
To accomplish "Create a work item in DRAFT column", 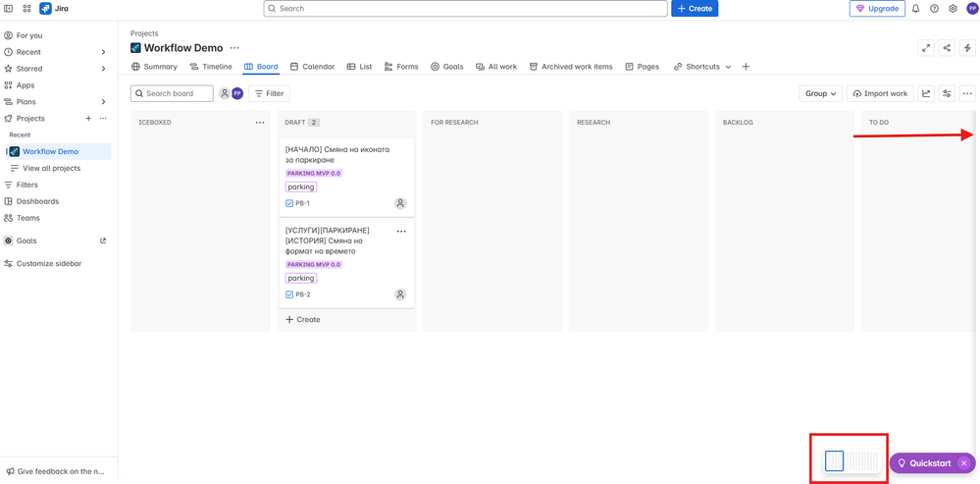I will pyautogui.click(x=303, y=319).
